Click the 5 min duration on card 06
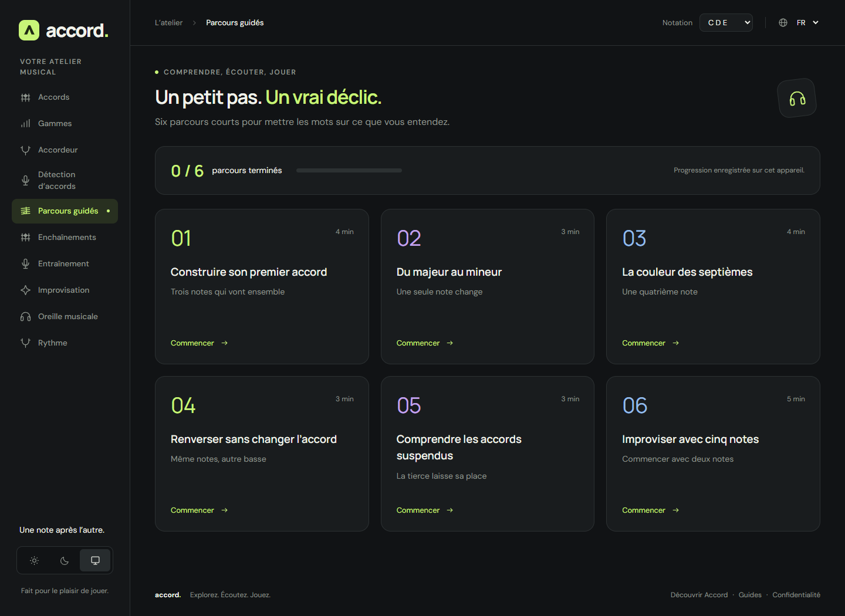 (796, 399)
